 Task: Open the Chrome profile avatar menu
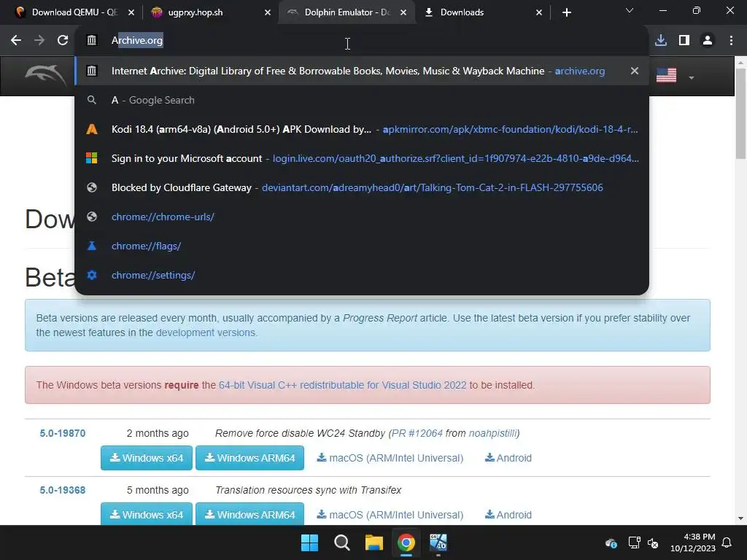708,41
